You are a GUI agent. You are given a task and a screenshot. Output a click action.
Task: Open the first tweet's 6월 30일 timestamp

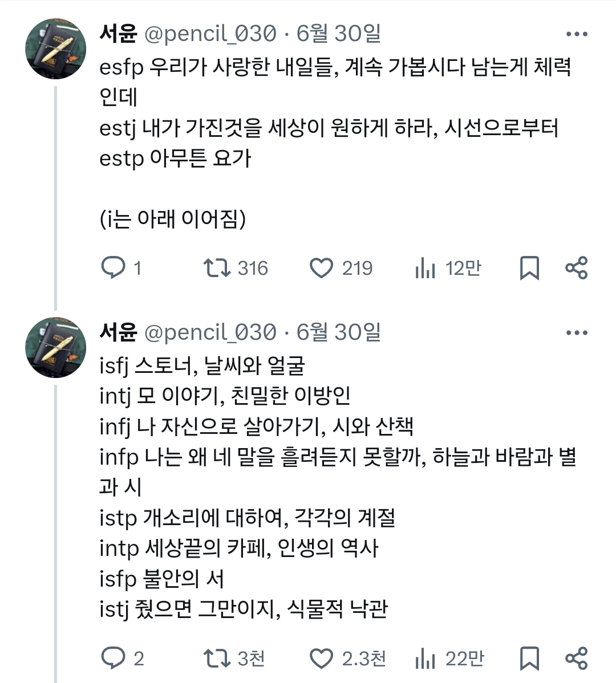pos(338,34)
